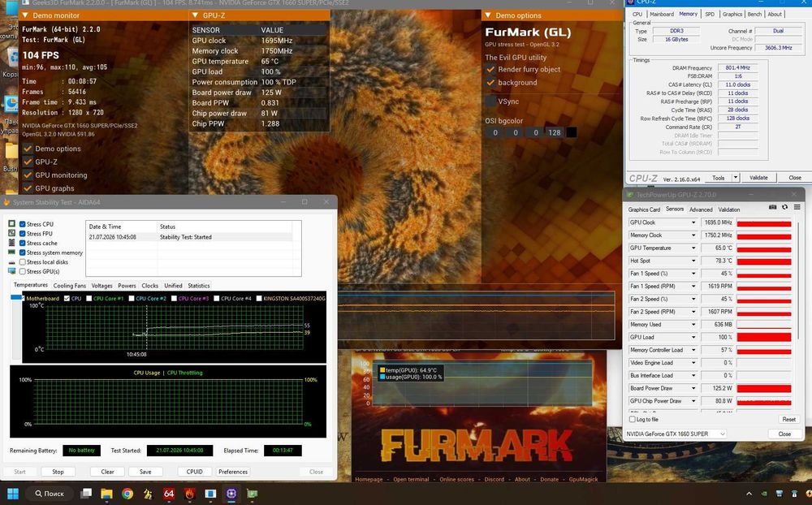Image resolution: width=812 pixels, height=505 pixels.
Task: Enable Stress GPU(s) checkbox
Action: click(x=22, y=271)
